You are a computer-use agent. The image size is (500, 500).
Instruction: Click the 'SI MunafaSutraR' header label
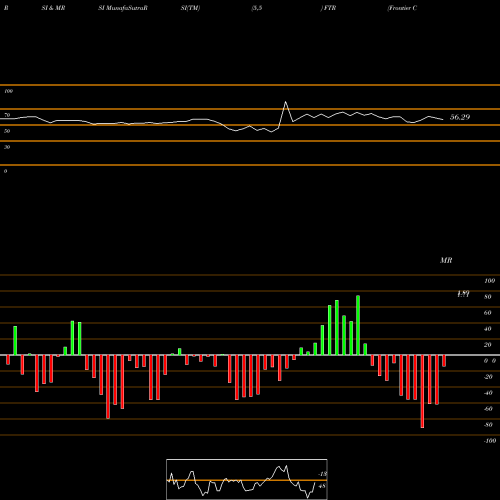[x=123, y=8]
